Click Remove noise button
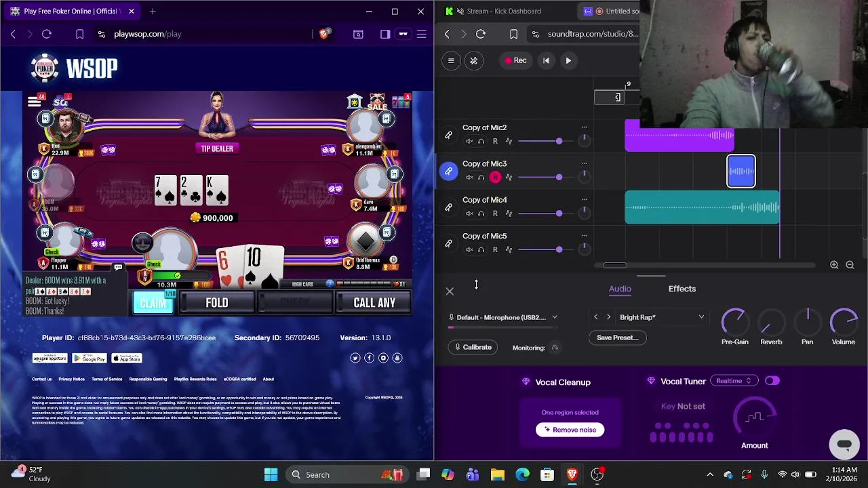The width and height of the screenshot is (868, 488). pyautogui.click(x=570, y=430)
